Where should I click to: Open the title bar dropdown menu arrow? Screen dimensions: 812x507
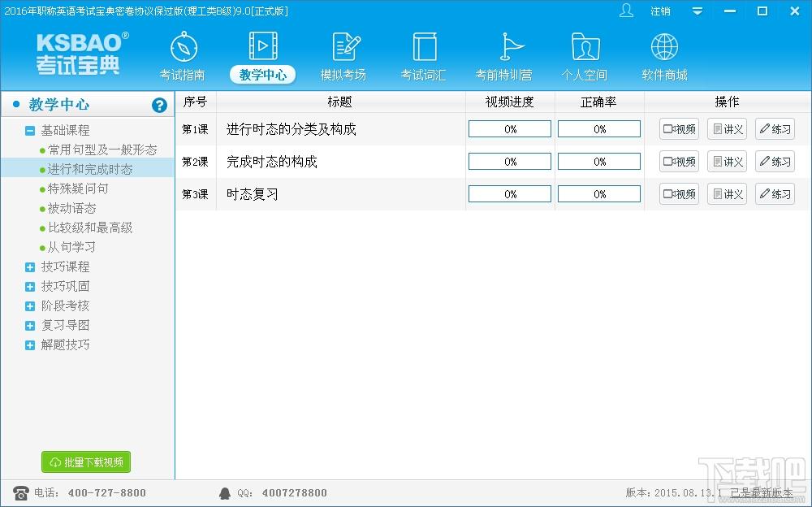pyautogui.click(x=698, y=11)
